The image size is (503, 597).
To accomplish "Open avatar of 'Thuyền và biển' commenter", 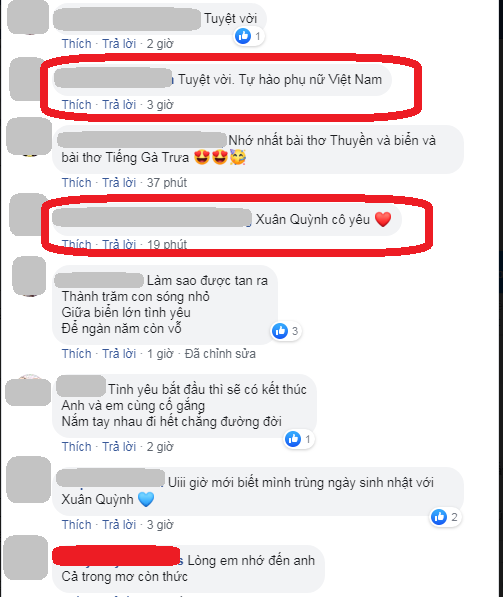I will tap(30, 136).
